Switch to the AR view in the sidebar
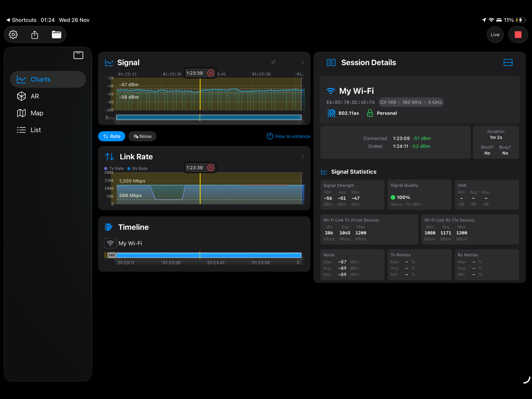This screenshot has height=399, width=532. tap(35, 96)
